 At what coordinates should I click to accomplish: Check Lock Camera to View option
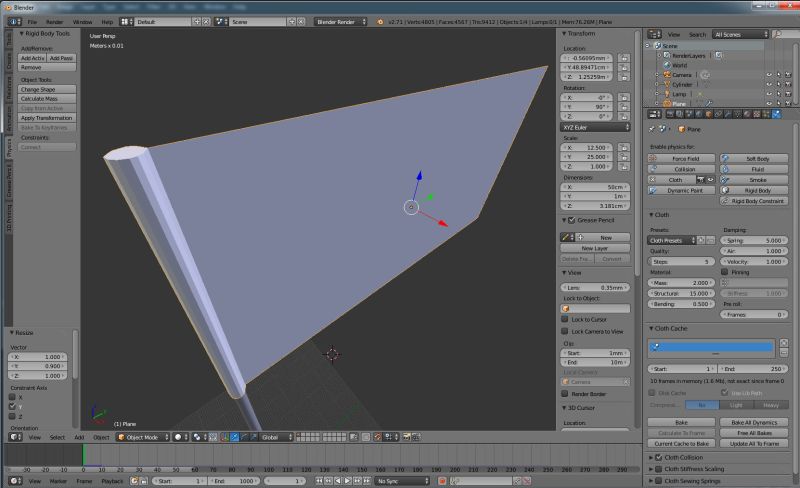565,331
